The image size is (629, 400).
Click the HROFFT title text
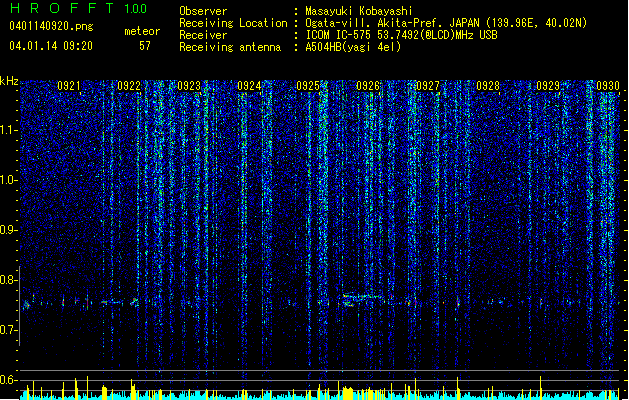click(62, 8)
